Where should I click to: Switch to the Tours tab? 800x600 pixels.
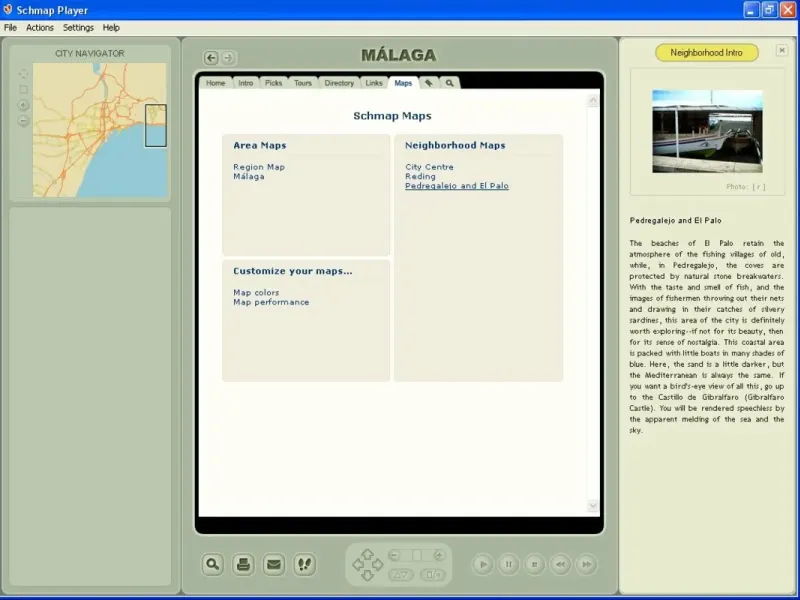[303, 83]
